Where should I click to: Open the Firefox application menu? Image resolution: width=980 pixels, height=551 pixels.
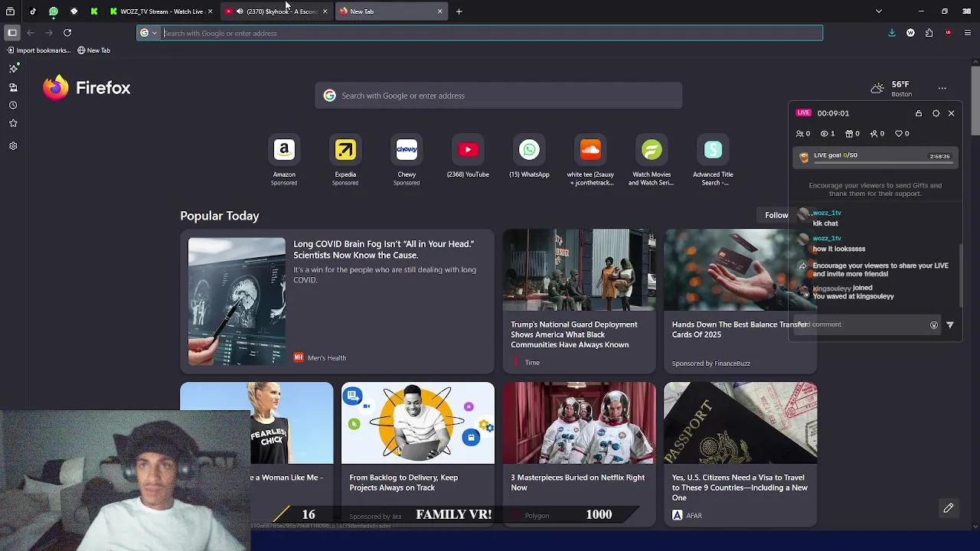[x=968, y=33]
